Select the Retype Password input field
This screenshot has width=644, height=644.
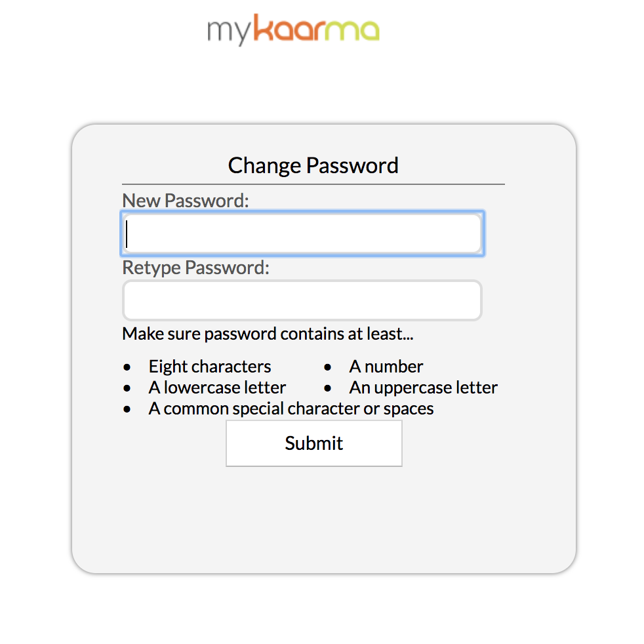click(302, 300)
